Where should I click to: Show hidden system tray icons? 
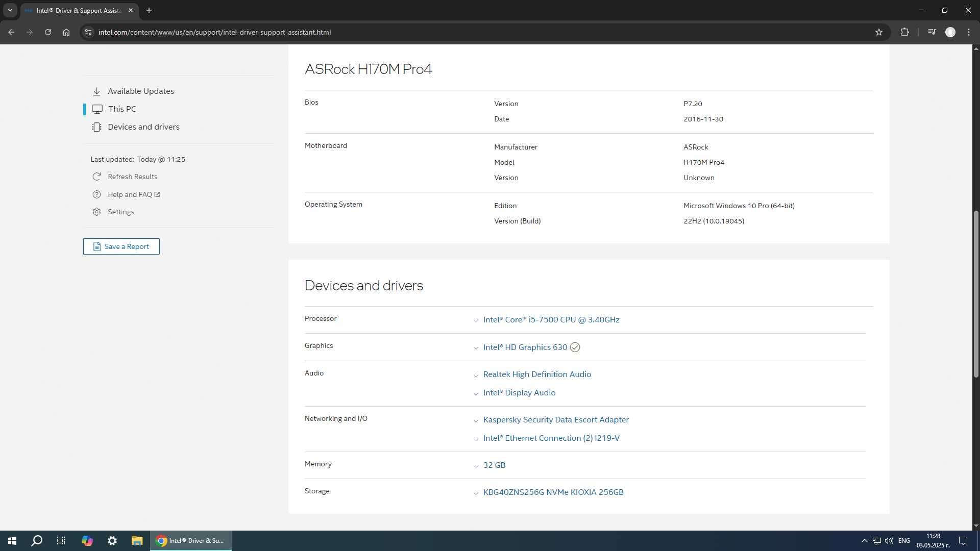(864, 541)
